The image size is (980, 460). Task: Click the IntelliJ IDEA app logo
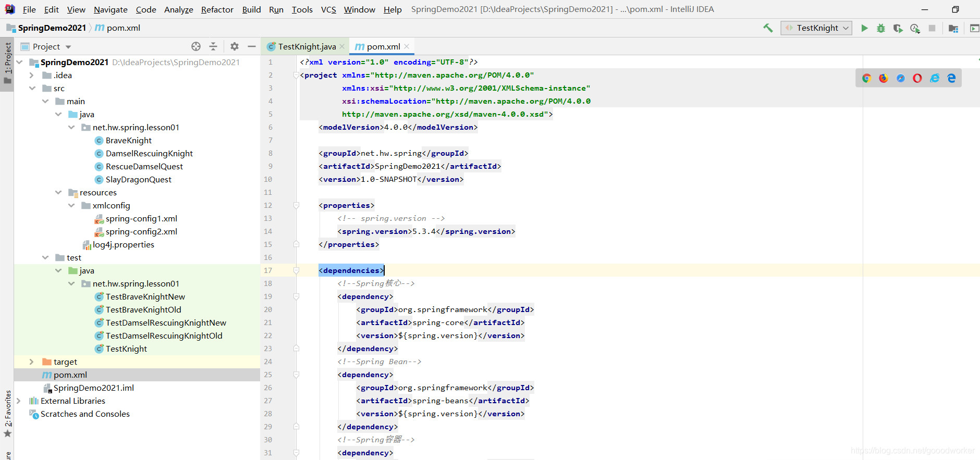[x=10, y=9]
